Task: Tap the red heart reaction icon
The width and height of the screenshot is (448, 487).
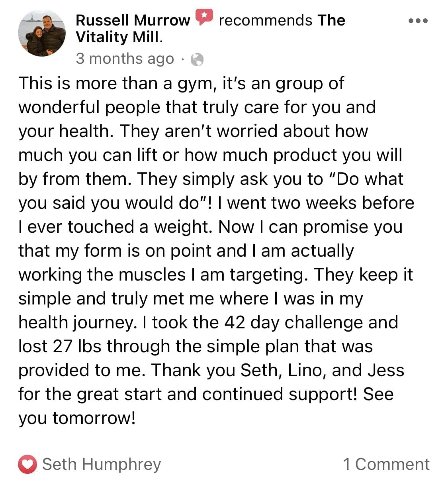Action: click(27, 464)
